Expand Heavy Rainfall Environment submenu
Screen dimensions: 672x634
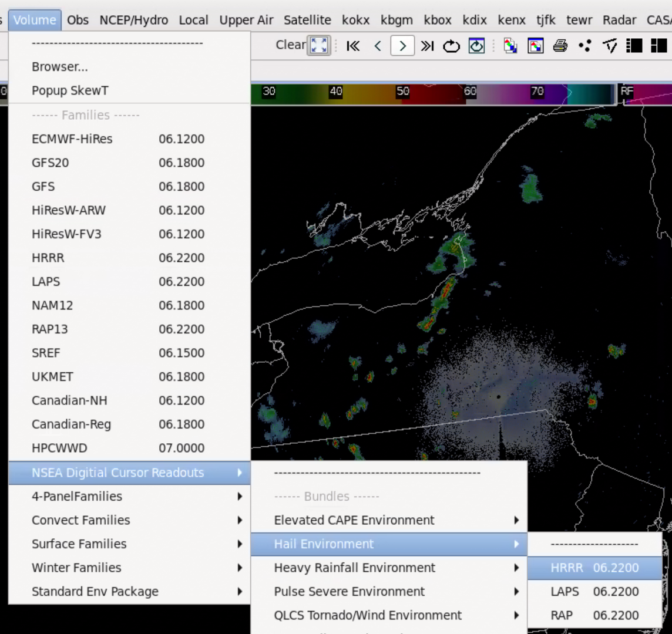pyautogui.click(x=389, y=568)
